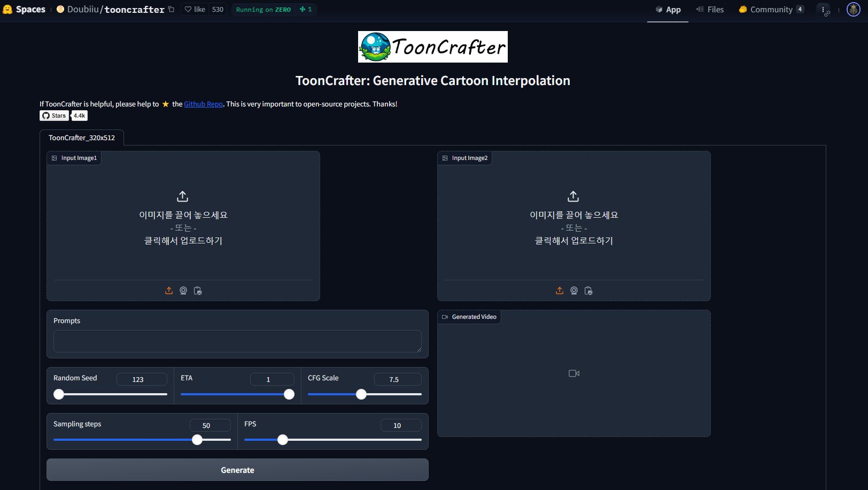Viewport: 868px width, 490px height.
Task: Click the ToonCrafter logo banner
Action: click(x=433, y=47)
